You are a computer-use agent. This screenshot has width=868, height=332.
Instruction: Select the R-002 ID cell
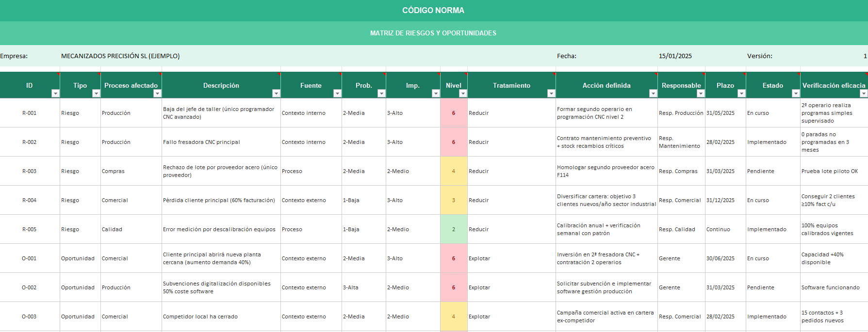pyautogui.click(x=30, y=142)
